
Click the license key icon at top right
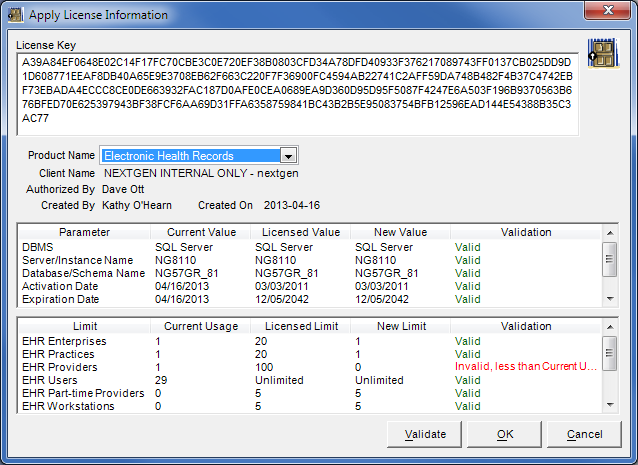(603, 54)
